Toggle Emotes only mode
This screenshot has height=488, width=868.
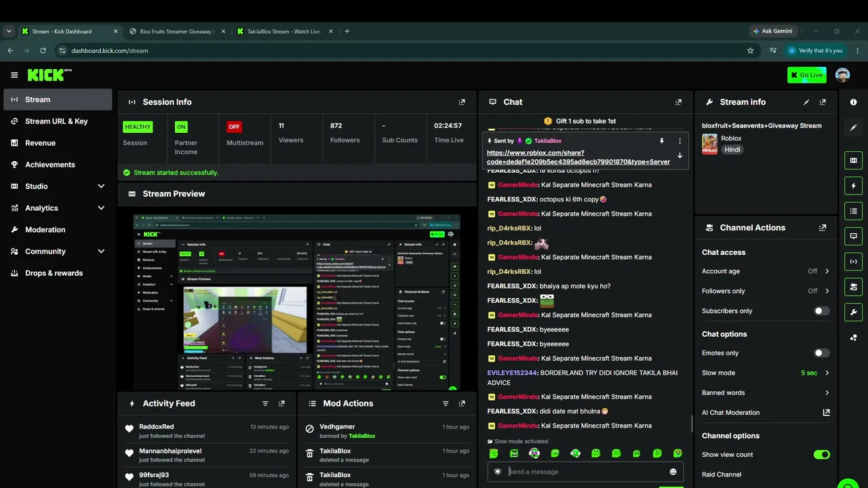pos(821,353)
